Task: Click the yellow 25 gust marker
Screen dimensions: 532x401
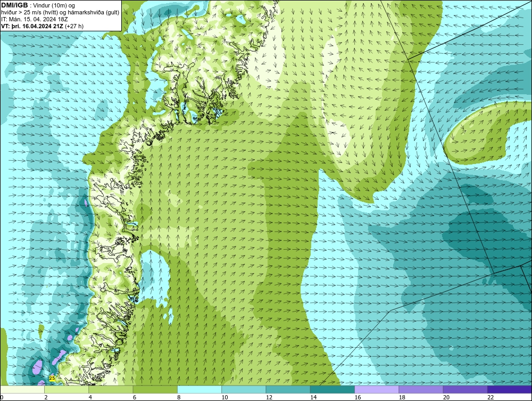Action: (52, 378)
